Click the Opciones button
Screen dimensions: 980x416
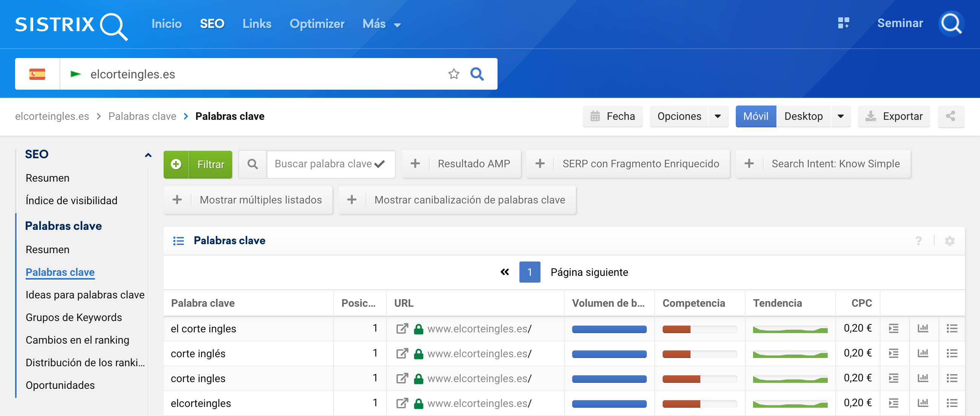(679, 116)
